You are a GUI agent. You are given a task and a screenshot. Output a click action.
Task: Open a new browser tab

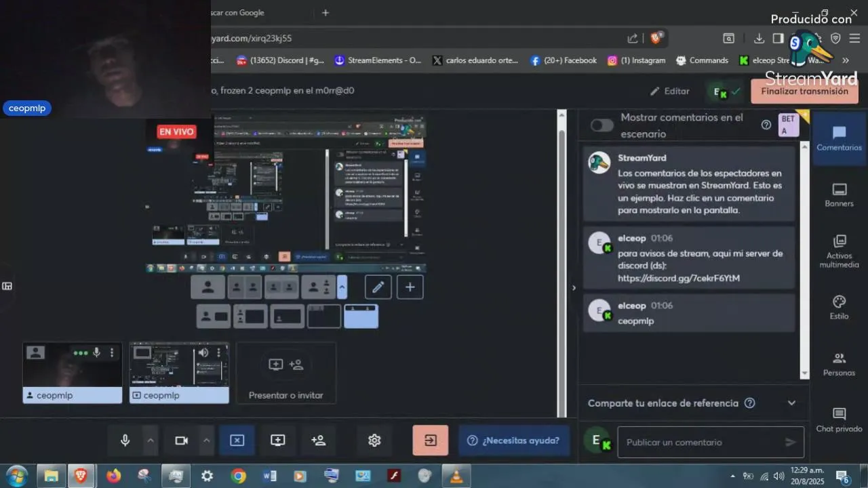click(x=325, y=12)
